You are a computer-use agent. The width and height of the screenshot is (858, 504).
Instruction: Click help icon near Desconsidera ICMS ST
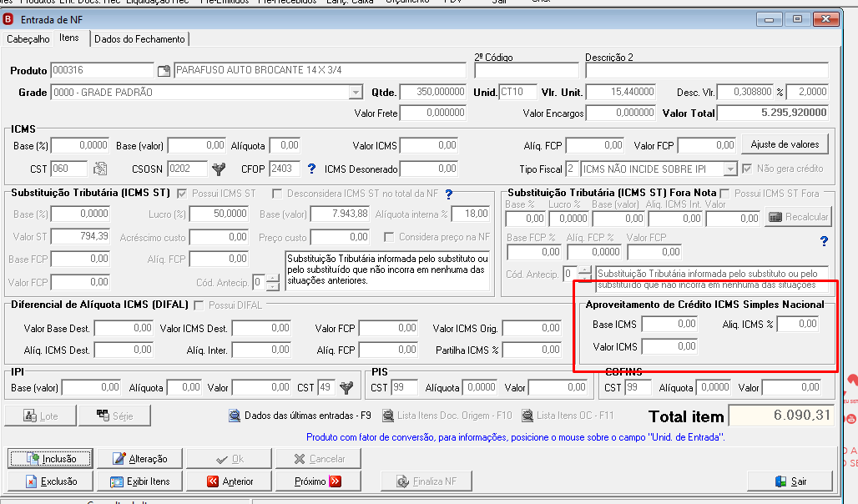(449, 194)
